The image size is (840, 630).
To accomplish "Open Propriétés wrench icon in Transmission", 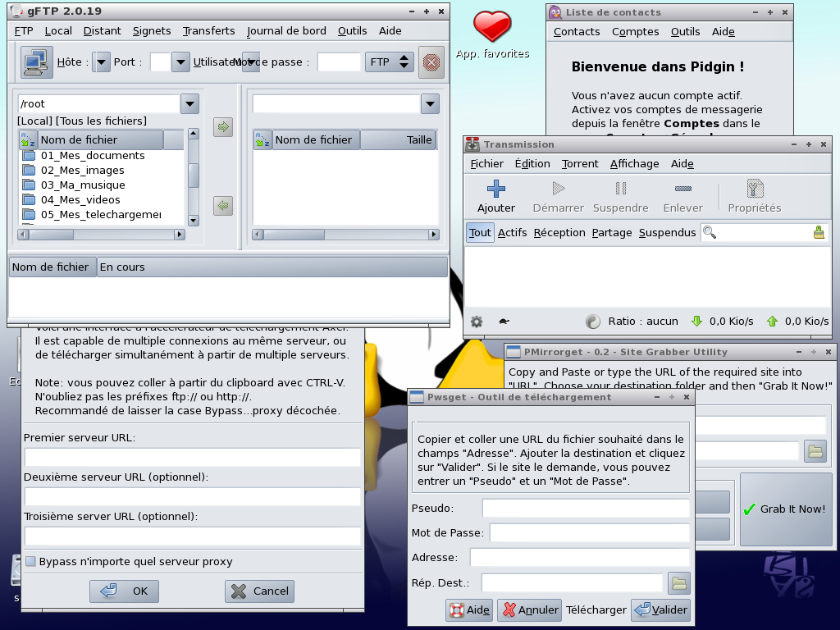I will (755, 189).
